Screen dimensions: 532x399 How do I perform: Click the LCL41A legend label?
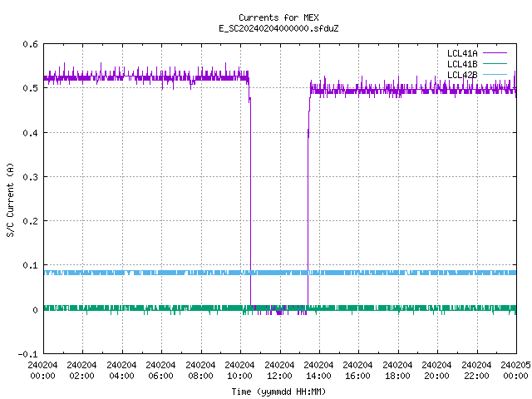click(x=462, y=53)
